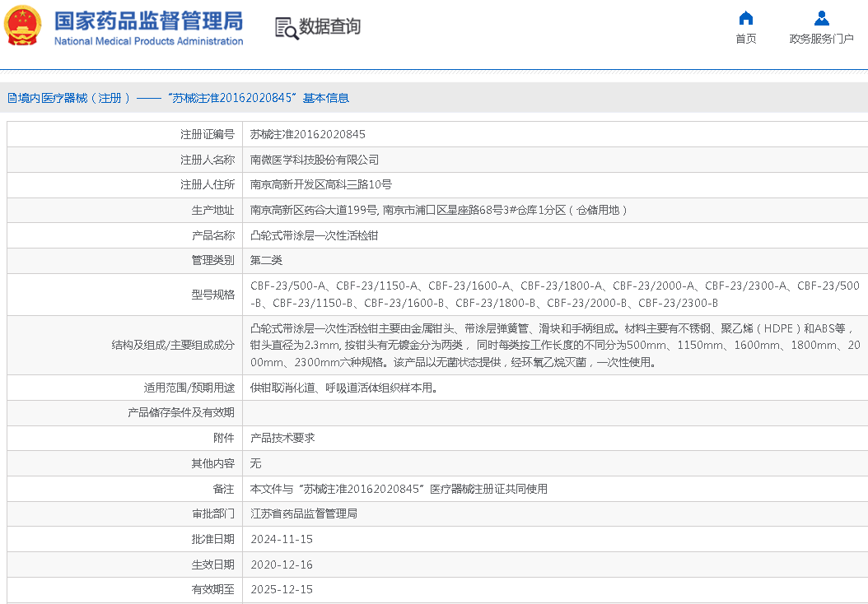The height and width of the screenshot is (604, 868).
Task: Click the 有效期至 label
Action: pos(213,590)
